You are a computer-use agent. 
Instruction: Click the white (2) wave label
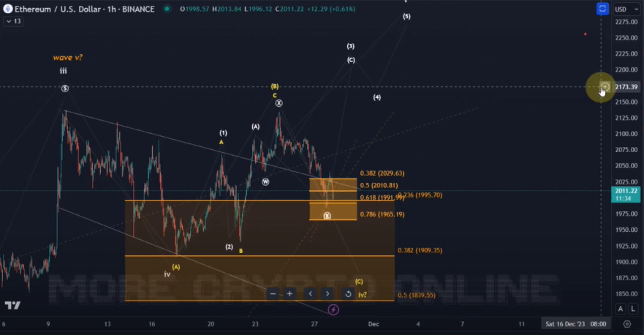230,246
